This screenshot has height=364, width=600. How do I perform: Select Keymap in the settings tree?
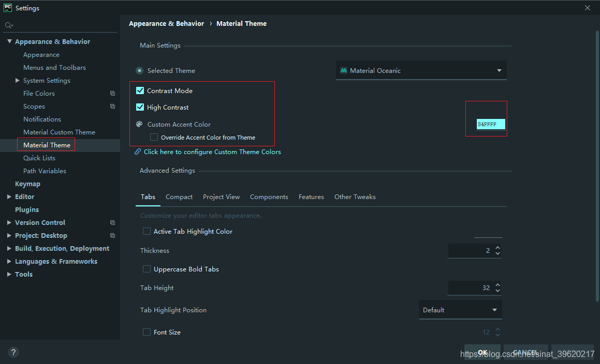(x=27, y=184)
